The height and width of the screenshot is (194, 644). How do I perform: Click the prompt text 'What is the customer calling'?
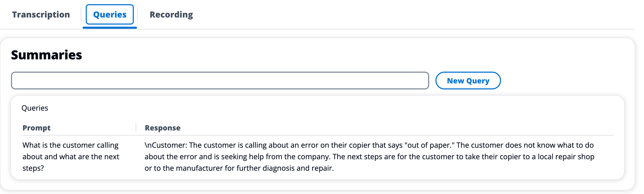[71, 145]
